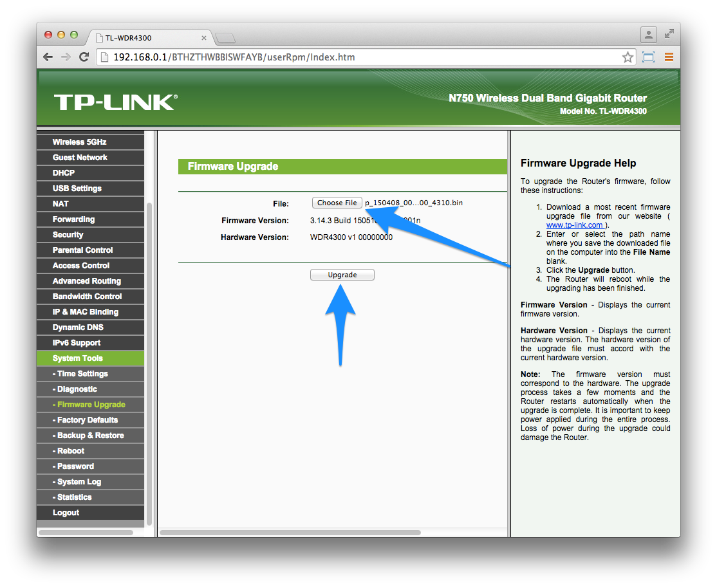Click the Firmware Upgrade section header
The width and height of the screenshot is (717, 588).
coord(342,167)
